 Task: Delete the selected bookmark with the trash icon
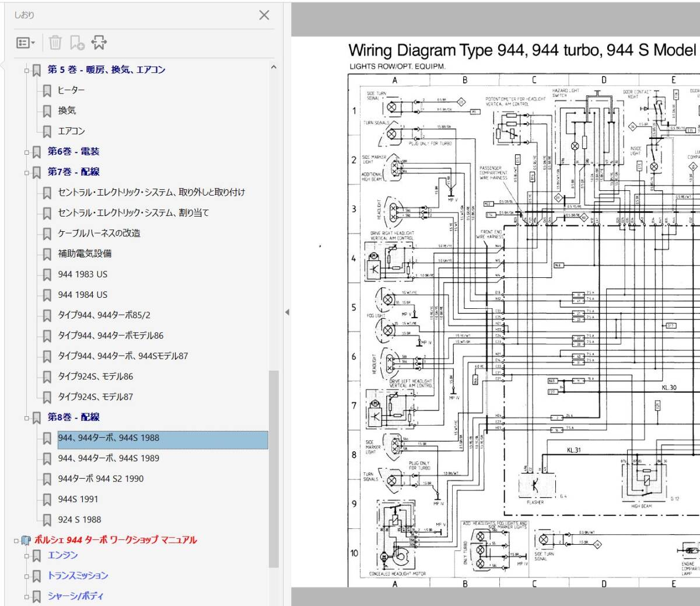[x=55, y=42]
